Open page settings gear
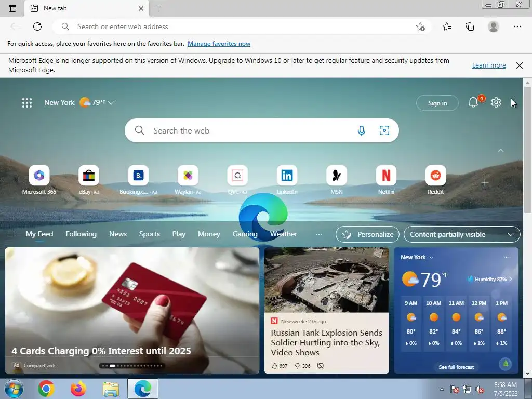Screen dimensions: 532x399 click(496, 102)
